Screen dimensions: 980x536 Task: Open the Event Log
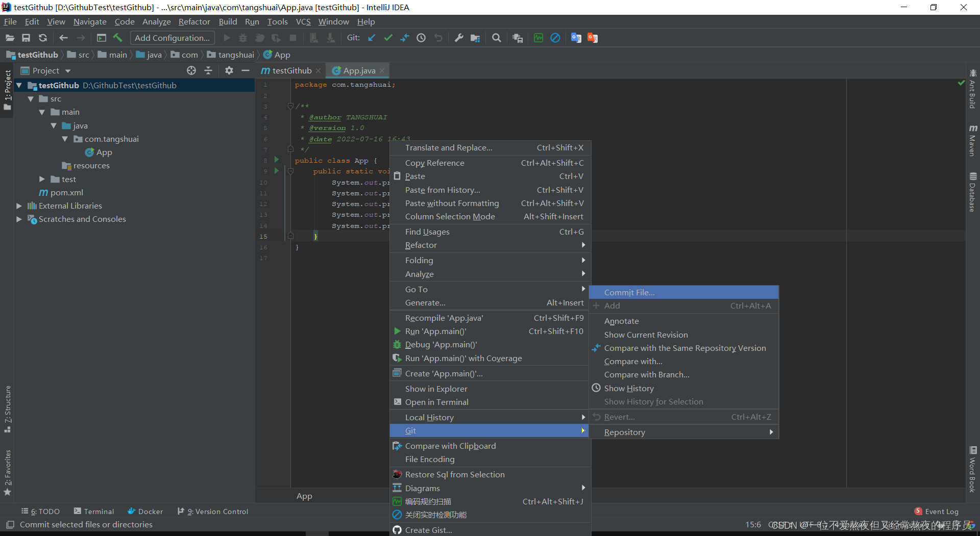click(x=937, y=511)
